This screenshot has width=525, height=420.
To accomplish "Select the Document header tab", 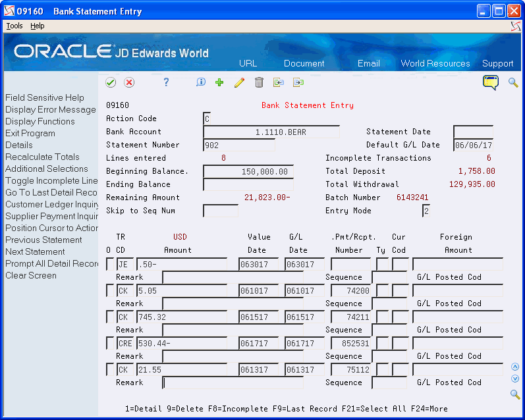I will 304,64.
